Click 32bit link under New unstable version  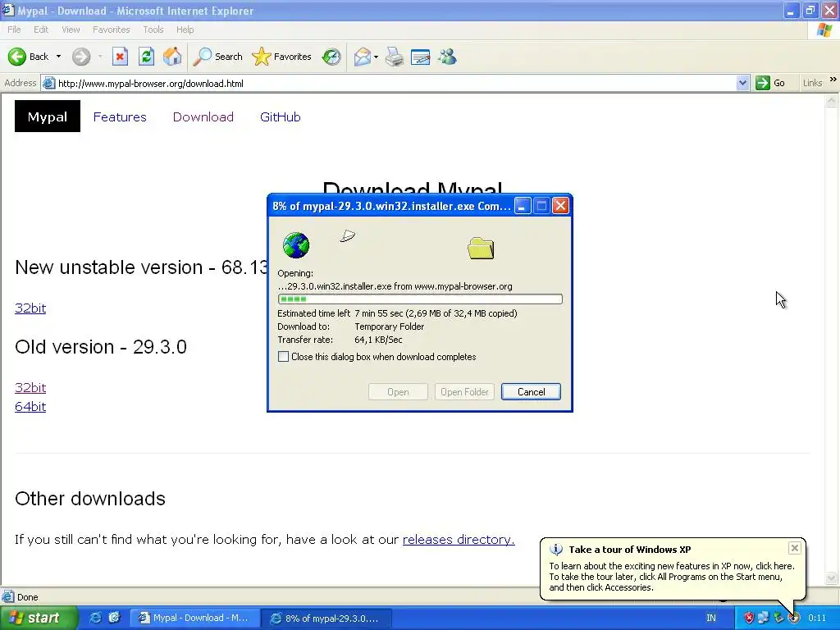pyautogui.click(x=30, y=308)
